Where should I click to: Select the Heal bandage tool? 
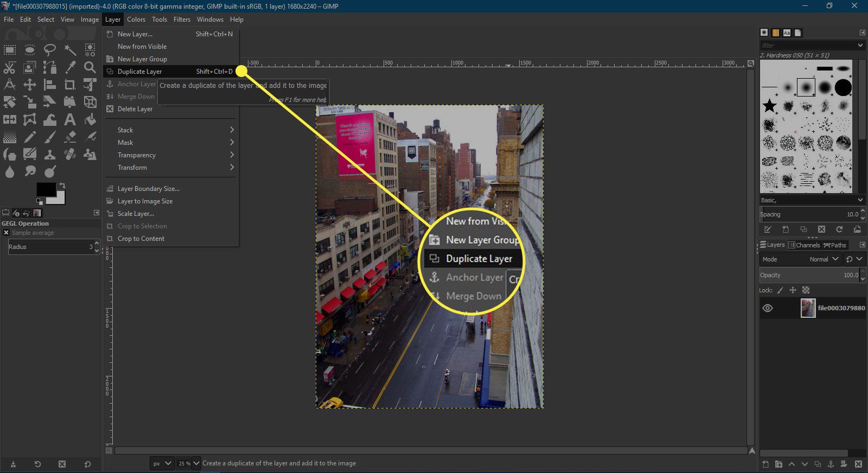click(x=70, y=155)
